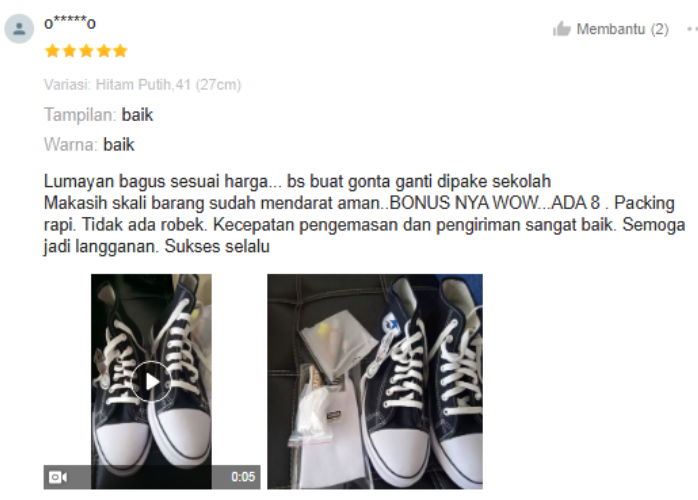Click the first rating star
The height and width of the screenshot is (500, 698).
(52, 51)
